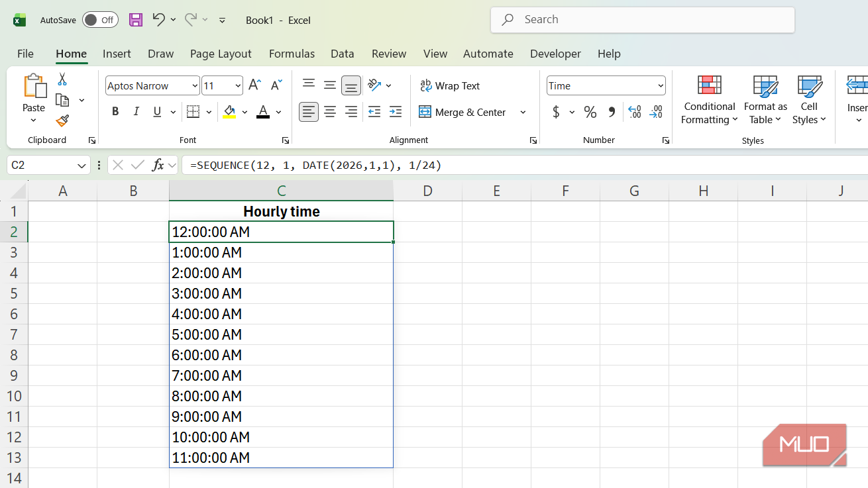Decrease font size with smaller A icon
The image size is (868, 488).
coord(277,85)
